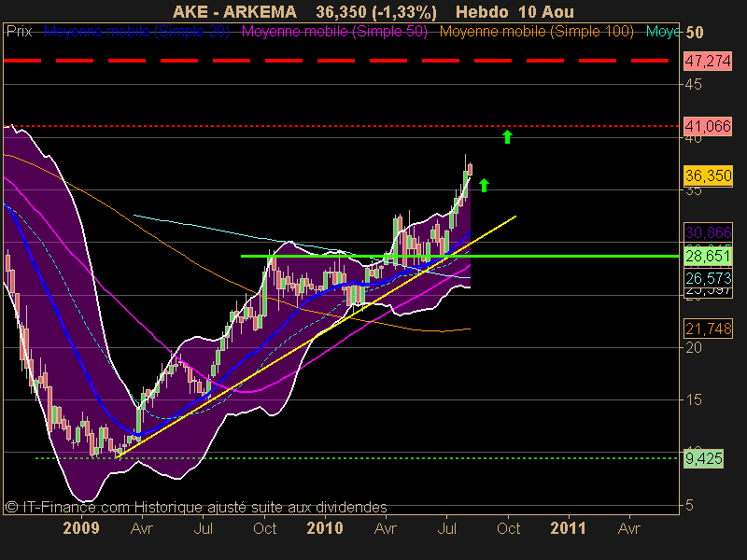Click the red 47,274 price label
The height and width of the screenshot is (560, 747).
[x=708, y=61]
